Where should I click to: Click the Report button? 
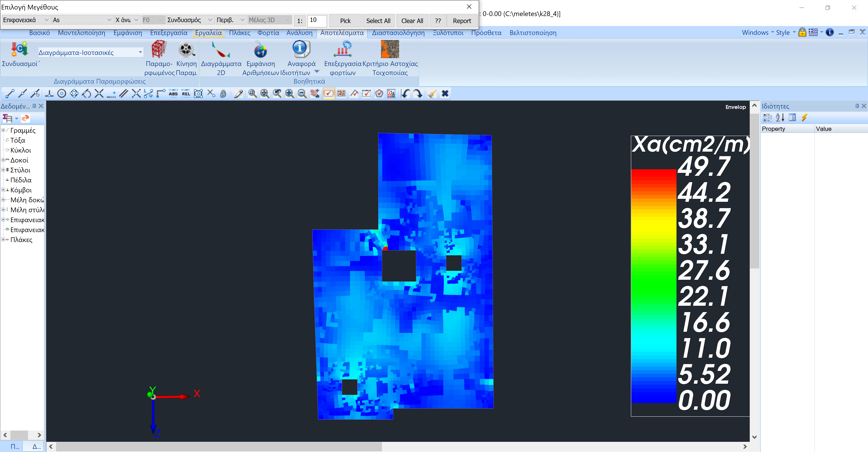click(x=462, y=21)
